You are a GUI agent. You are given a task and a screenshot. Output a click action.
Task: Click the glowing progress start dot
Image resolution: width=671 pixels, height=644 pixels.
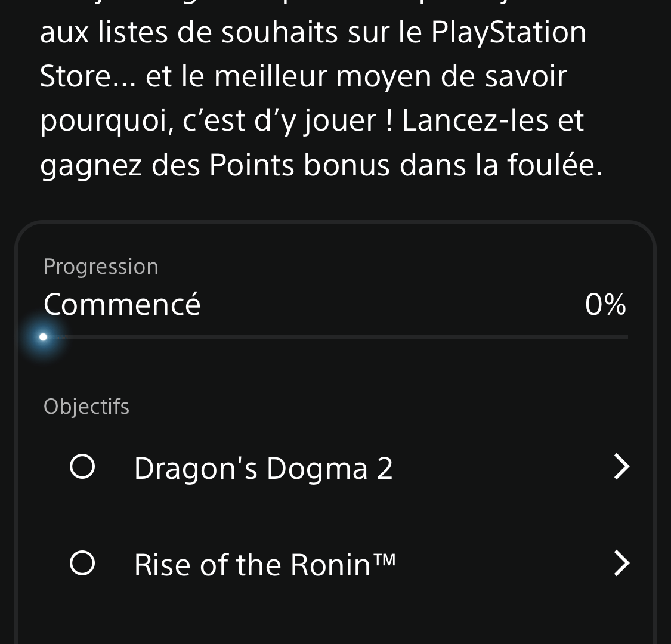pyautogui.click(x=43, y=337)
